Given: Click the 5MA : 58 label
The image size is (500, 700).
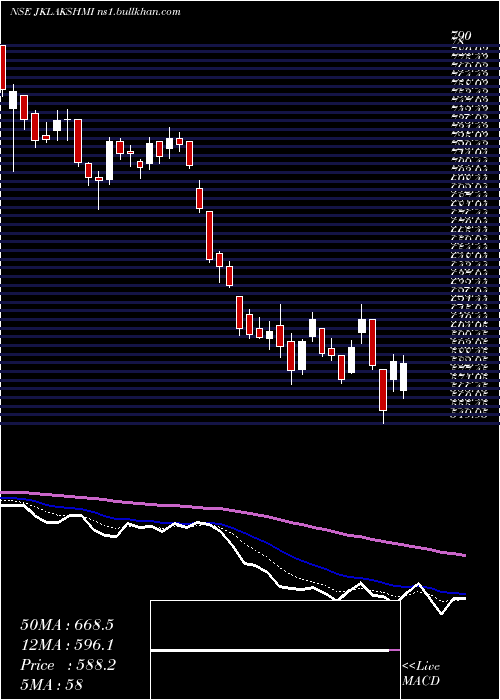Looking at the screenshot, I should click(x=52, y=685).
